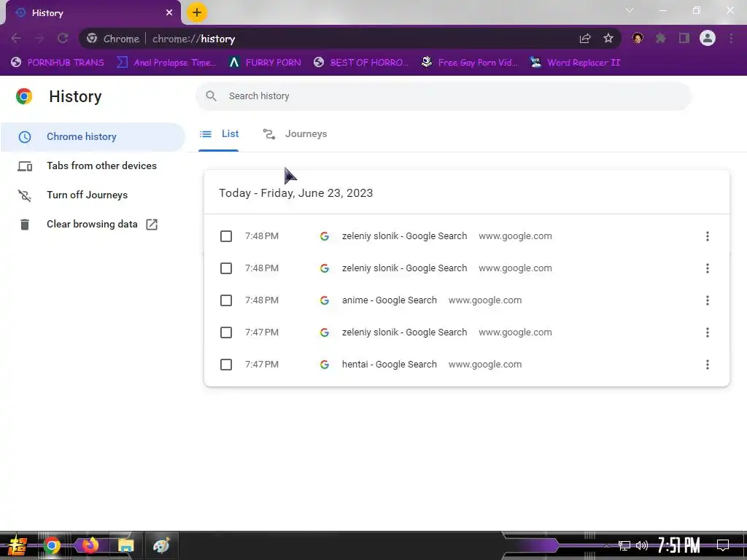Viewport: 747px width, 560px height.
Task: Click the Today - Friday, June 23, 2023 heading
Action: click(x=296, y=192)
